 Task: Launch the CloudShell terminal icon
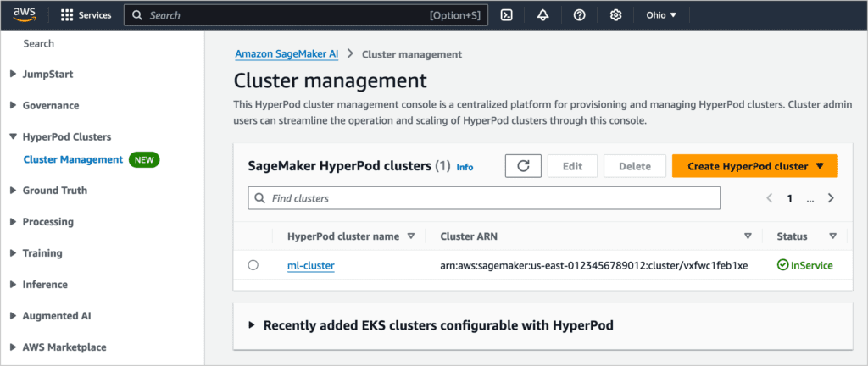click(506, 15)
